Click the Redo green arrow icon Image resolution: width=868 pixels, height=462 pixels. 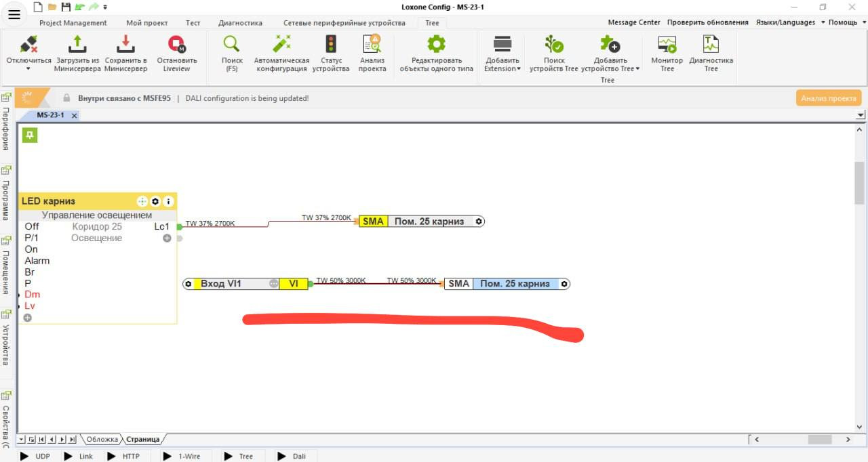click(94, 7)
